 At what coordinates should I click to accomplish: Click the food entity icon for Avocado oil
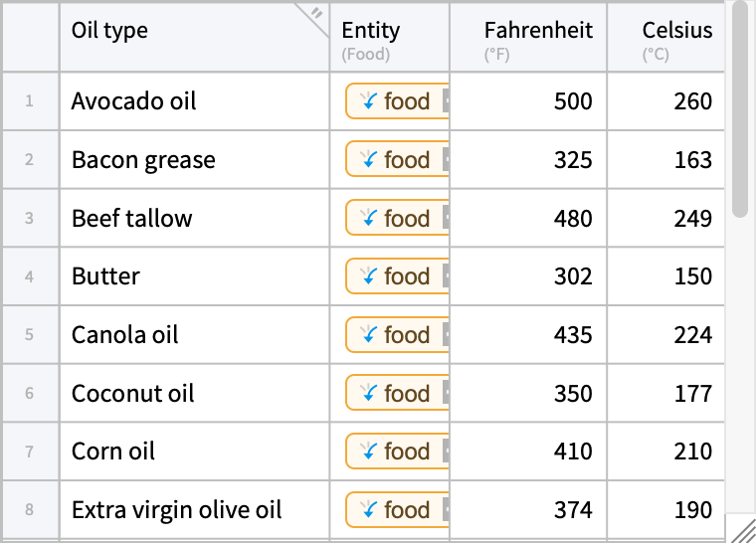tap(369, 101)
